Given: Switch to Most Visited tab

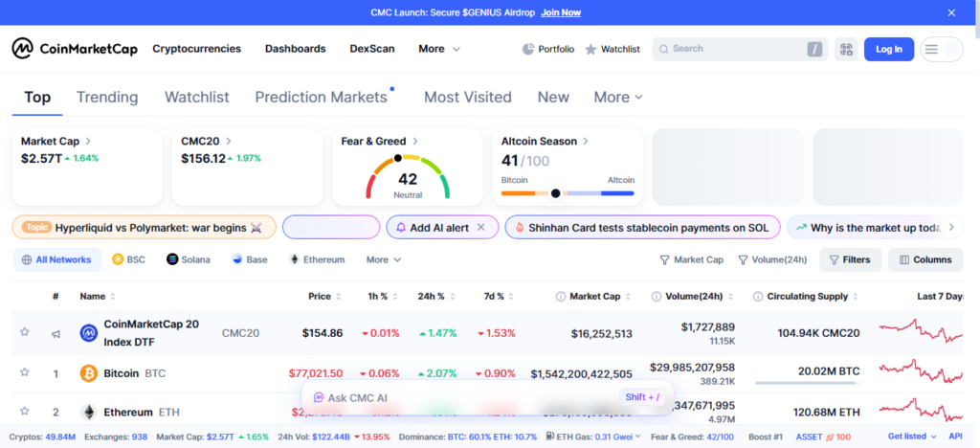Looking at the screenshot, I should [x=467, y=98].
